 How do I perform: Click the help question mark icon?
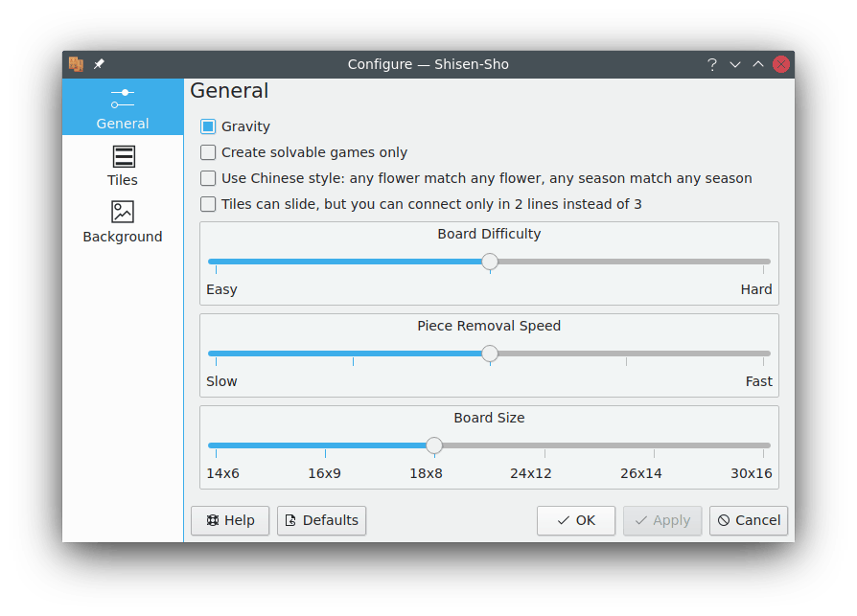coord(711,64)
